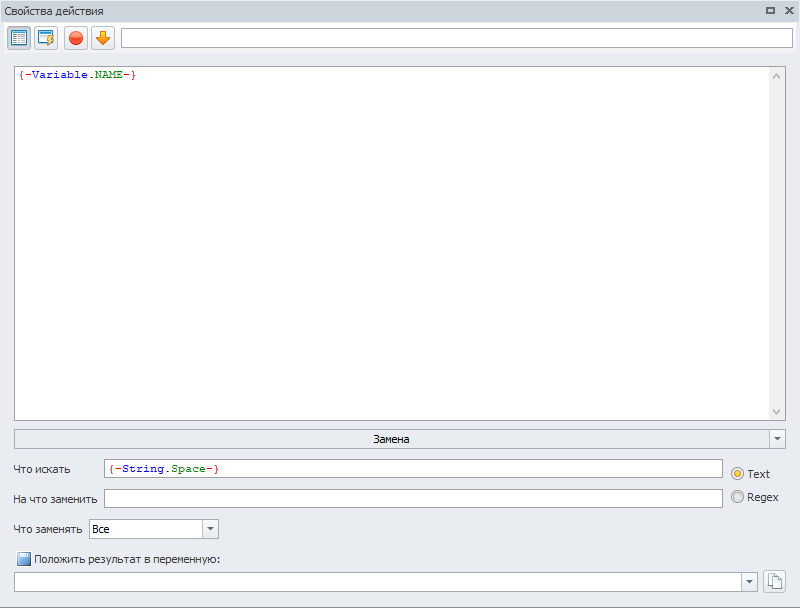
Task: Click the window with lightning bolt icon
Action: coord(46,38)
